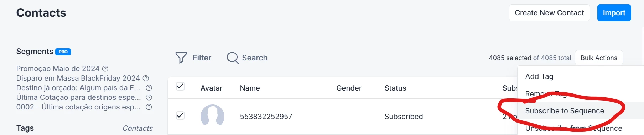Click the help icon beside Disparo em Massa BlackFriday

[x=146, y=78]
